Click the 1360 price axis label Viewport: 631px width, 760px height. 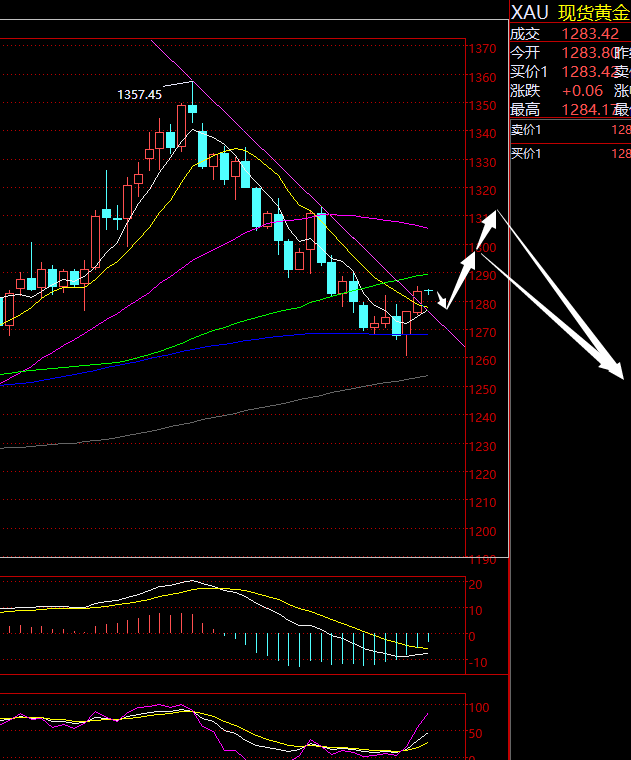(483, 77)
